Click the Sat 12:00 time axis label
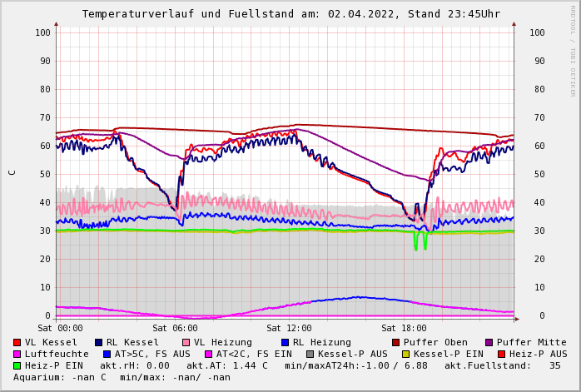 tap(290, 329)
